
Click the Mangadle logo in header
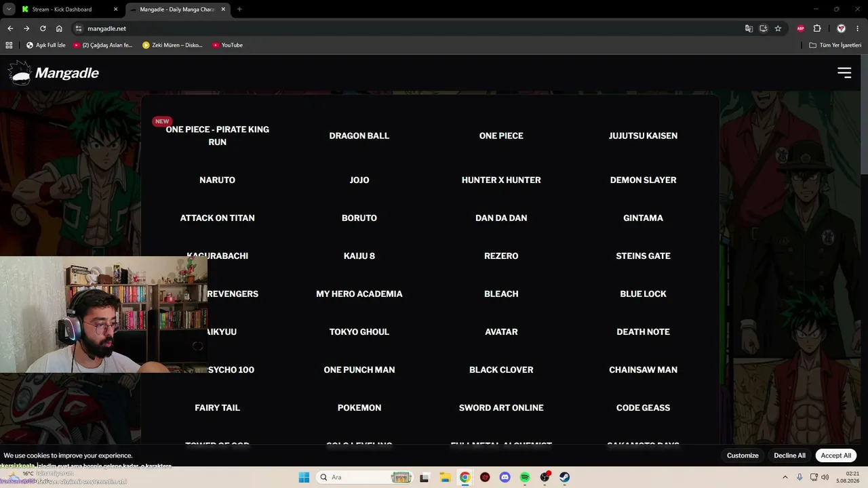54,73
